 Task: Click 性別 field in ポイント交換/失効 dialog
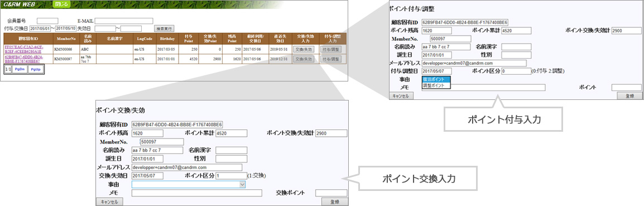231,159
